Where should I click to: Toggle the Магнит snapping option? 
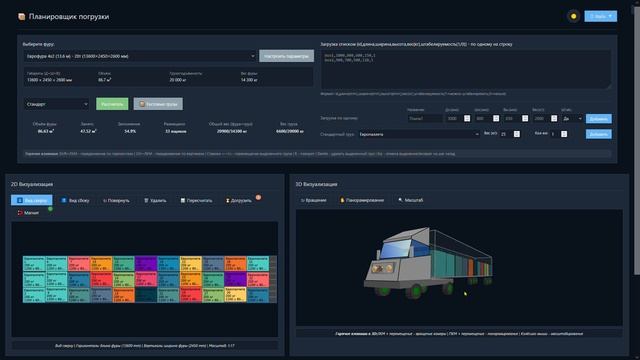click(28, 213)
